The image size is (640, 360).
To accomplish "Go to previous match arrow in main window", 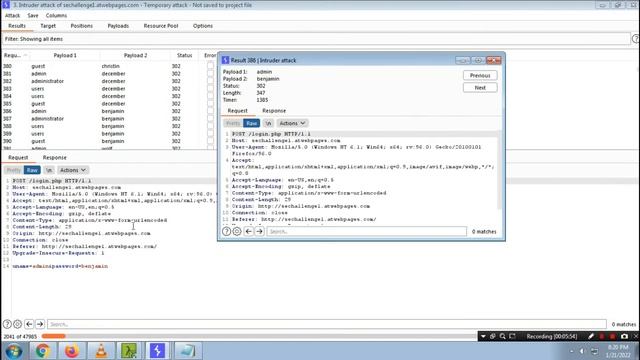I will pos(29,324).
